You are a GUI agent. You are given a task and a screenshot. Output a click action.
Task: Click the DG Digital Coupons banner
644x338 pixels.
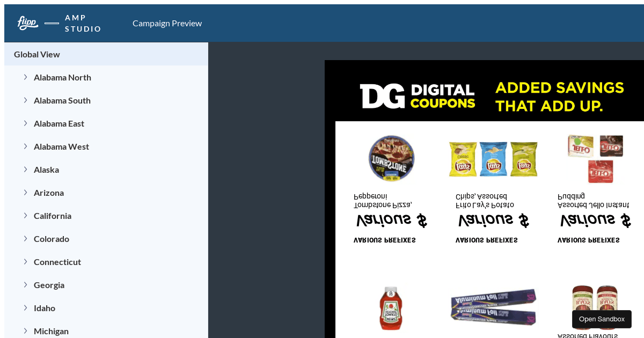[x=491, y=96]
